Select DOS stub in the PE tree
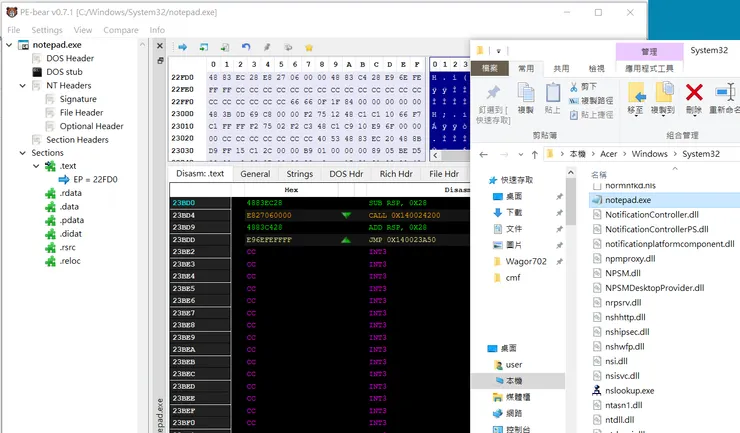Screen dimensions: 740x433 pyautogui.click(x=64, y=72)
